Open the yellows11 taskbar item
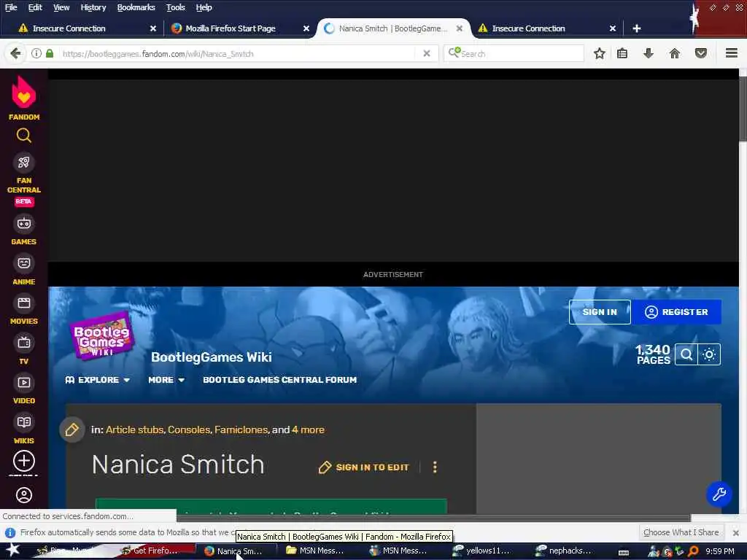The height and width of the screenshot is (560, 747). [x=481, y=551]
